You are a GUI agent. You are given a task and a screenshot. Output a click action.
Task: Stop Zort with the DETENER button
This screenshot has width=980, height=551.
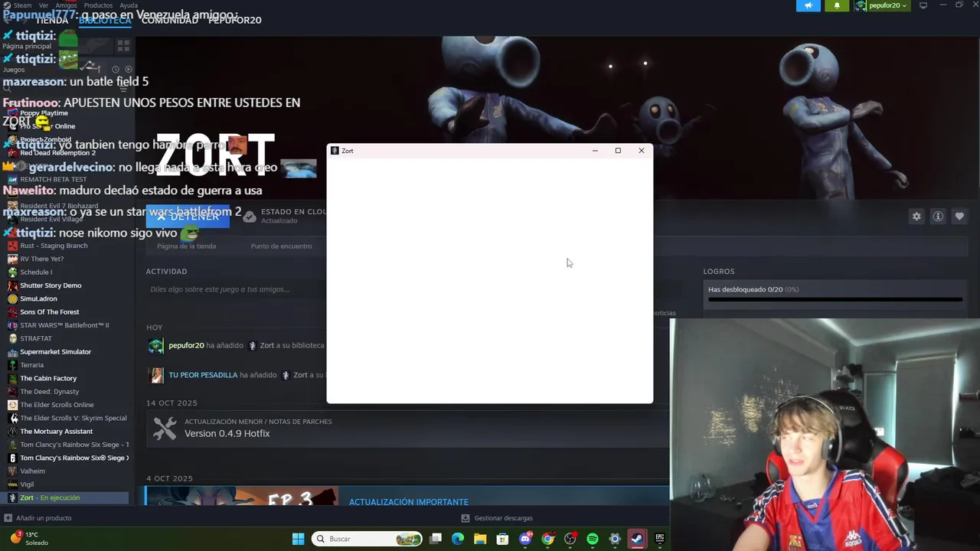point(188,217)
